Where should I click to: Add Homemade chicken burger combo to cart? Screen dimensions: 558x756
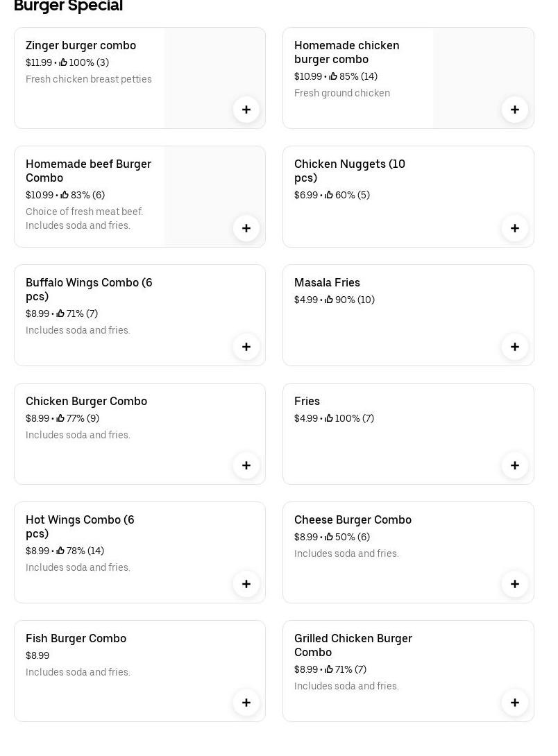[x=515, y=110]
